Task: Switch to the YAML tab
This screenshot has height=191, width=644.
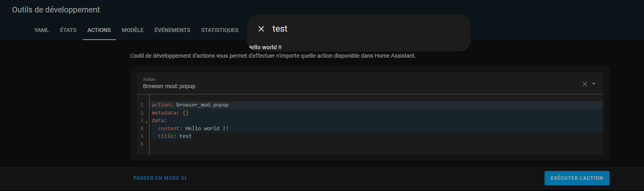Action: pyautogui.click(x=42, y=30)
